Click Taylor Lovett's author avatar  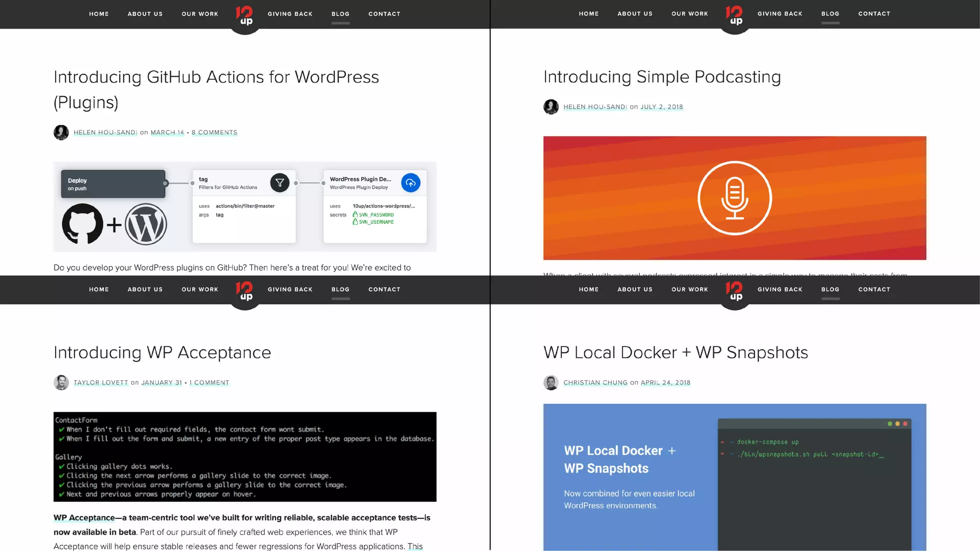[61, 383]
